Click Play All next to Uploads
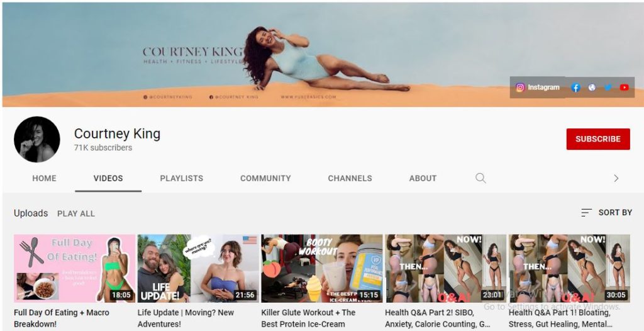The width and height of the screenshot is (644, 331). (76, 214)
